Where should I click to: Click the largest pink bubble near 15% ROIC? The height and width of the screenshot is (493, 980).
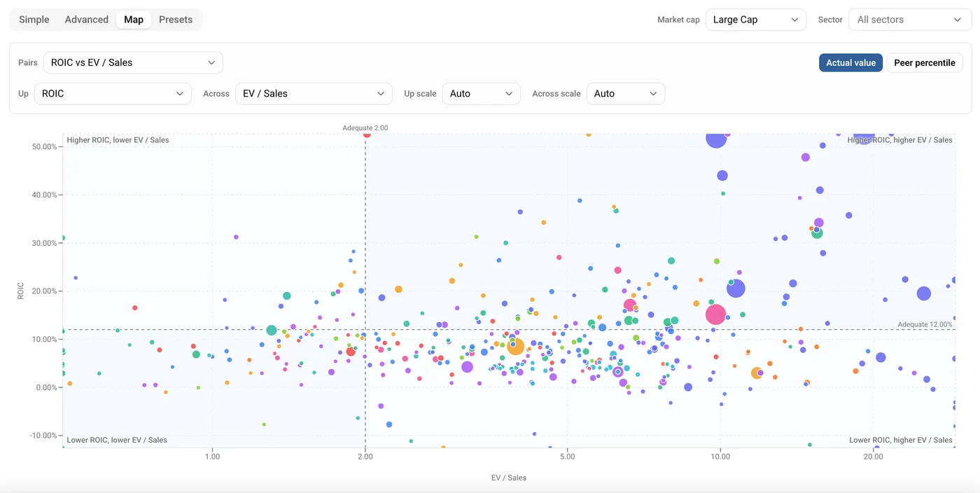[x=715, y=314]
